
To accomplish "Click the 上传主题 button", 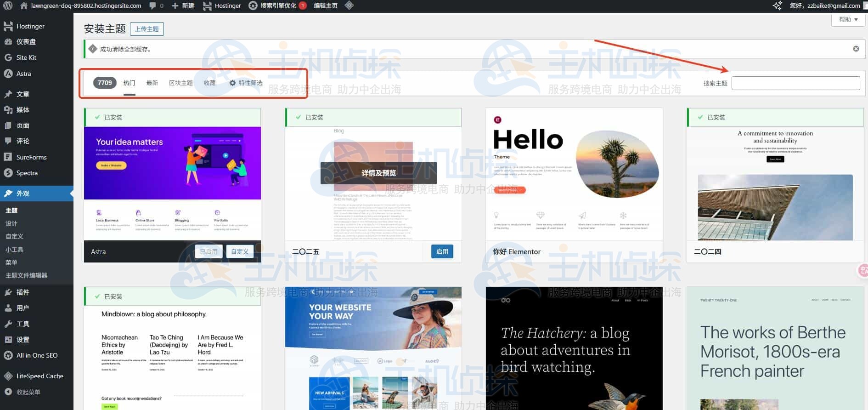I will (147, 29).
